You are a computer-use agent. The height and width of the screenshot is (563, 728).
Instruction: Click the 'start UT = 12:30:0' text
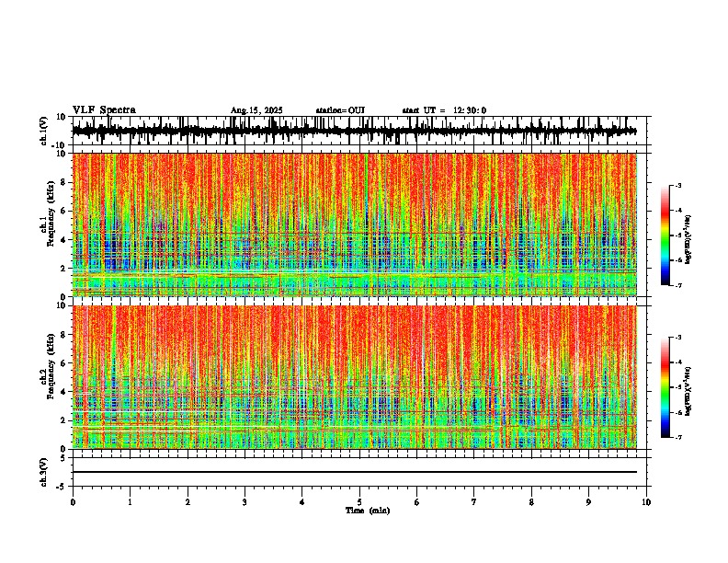point(444,110)
